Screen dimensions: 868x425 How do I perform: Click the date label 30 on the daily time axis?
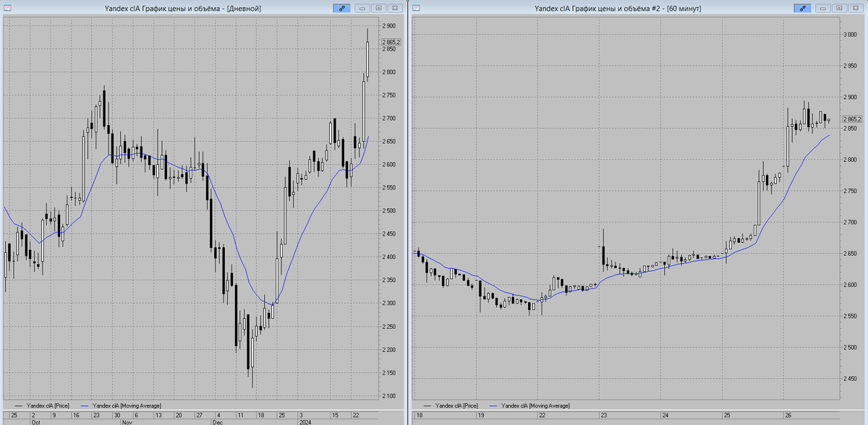point(116,416)
